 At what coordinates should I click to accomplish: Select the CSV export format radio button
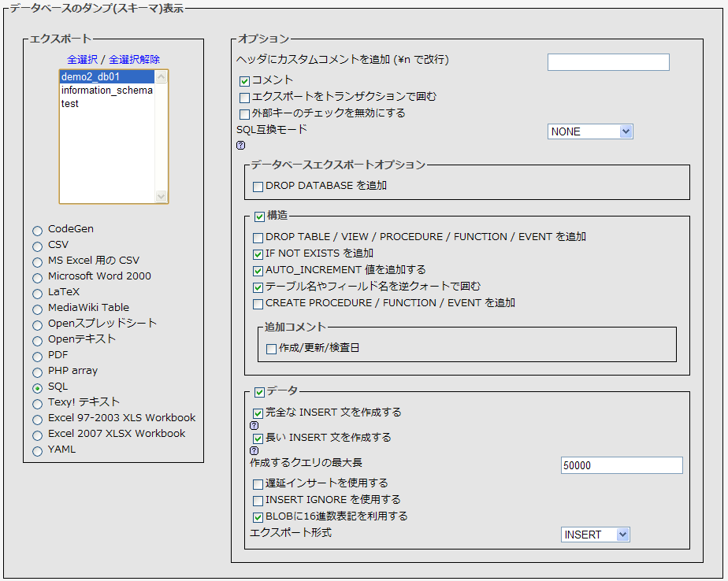pos(37,246)
